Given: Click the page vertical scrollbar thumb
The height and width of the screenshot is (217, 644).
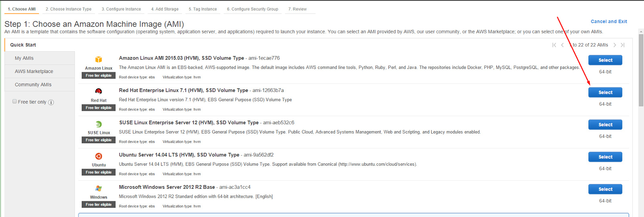Looking at the screenshot, I should coord(641,70).
